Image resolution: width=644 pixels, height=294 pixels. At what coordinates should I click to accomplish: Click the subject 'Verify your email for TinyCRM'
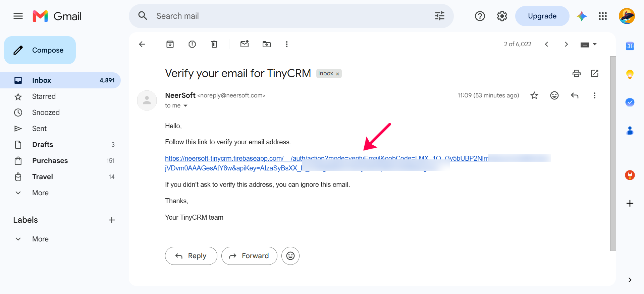point(238,73)
